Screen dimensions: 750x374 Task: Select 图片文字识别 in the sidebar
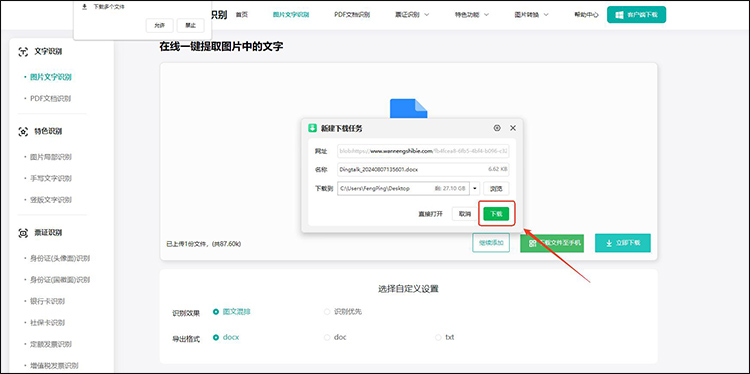coord(51,77)
